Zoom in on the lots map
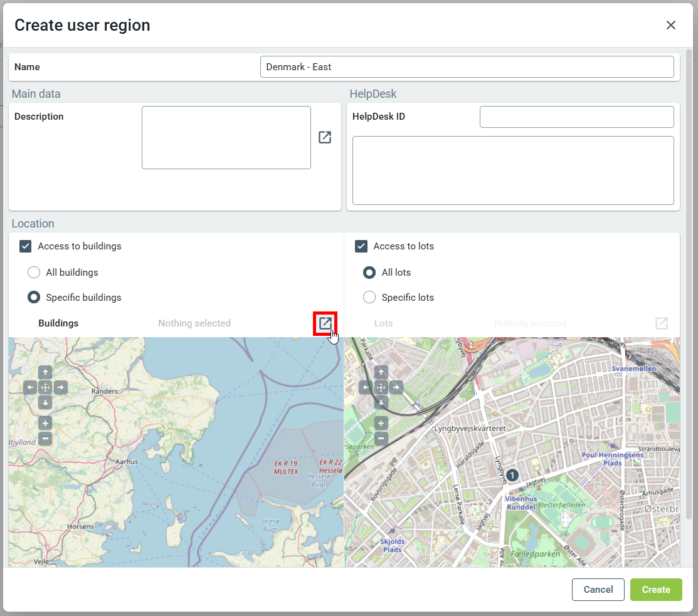This screenshot has width=698, height=616. point(381,423)
